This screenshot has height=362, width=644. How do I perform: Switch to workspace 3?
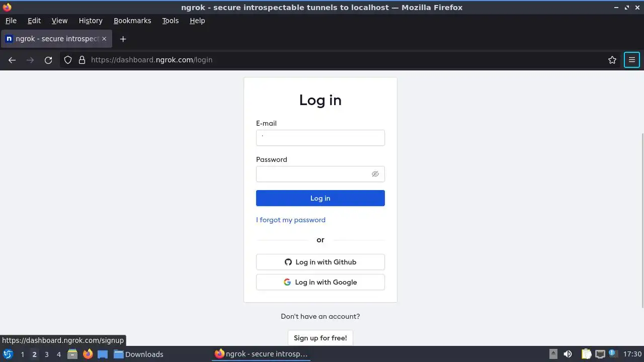click(x=46, y=354)
